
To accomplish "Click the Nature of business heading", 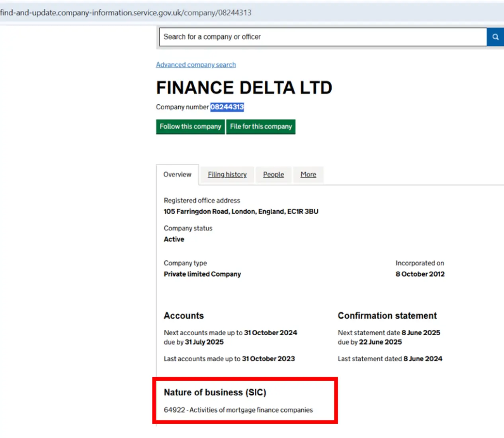I will tap(215, 392).
